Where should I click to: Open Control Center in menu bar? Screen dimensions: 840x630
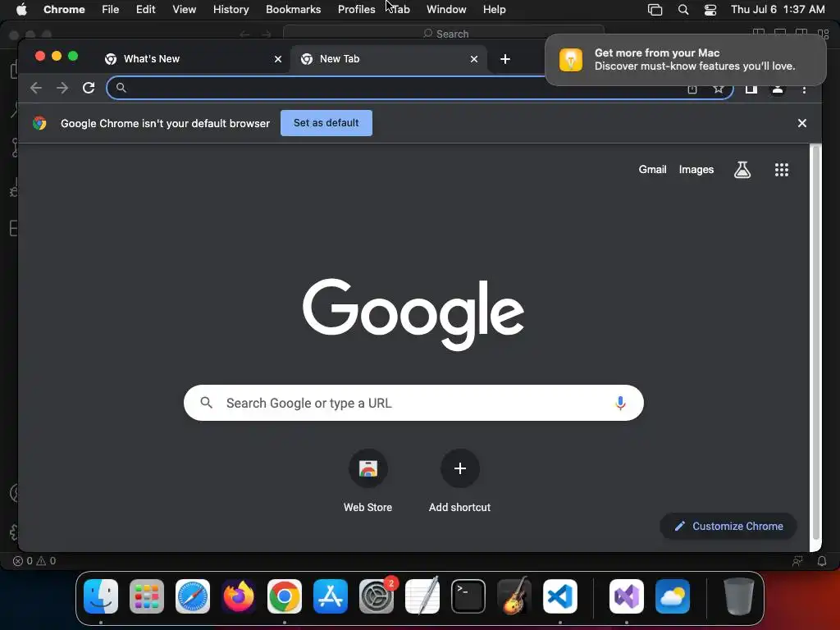pyautogui.click(x=710, y=10)
